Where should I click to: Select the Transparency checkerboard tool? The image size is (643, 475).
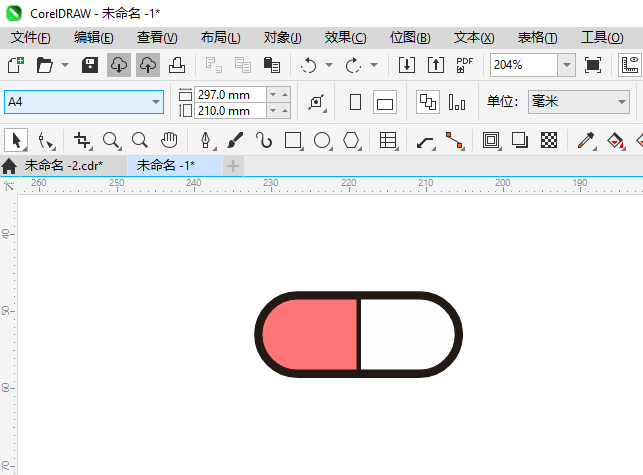point(549,140)
